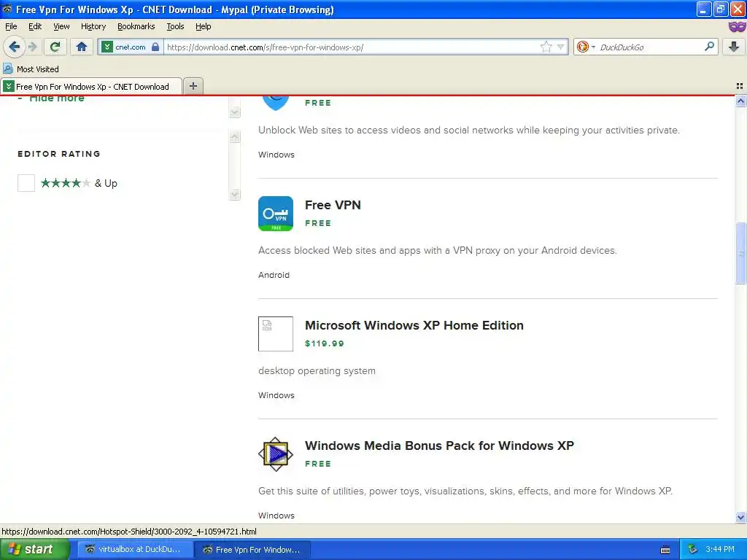The image size is (747, 560).
Task: Click the page scrollbar down arrow
Action: [x=740, y=517]
